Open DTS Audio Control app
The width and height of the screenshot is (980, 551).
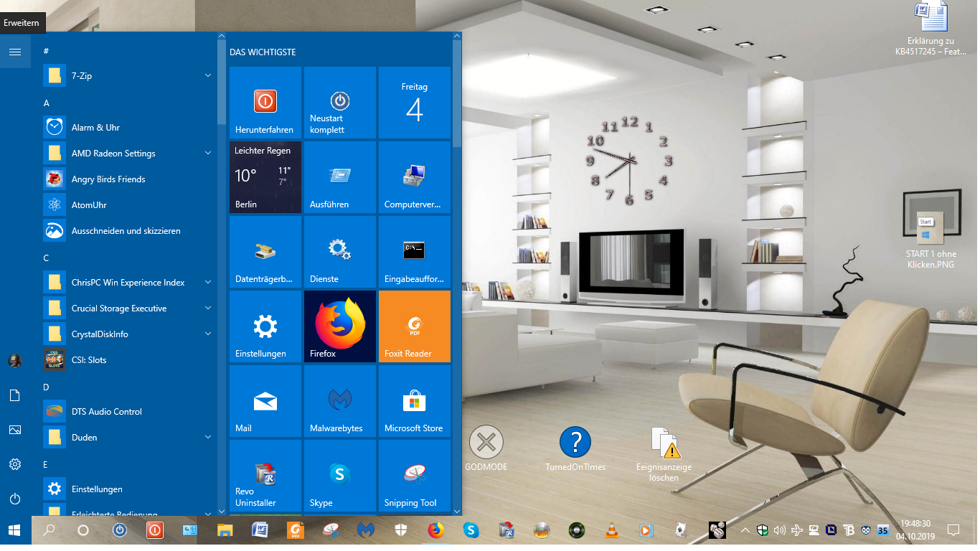[x=129, y=411]
